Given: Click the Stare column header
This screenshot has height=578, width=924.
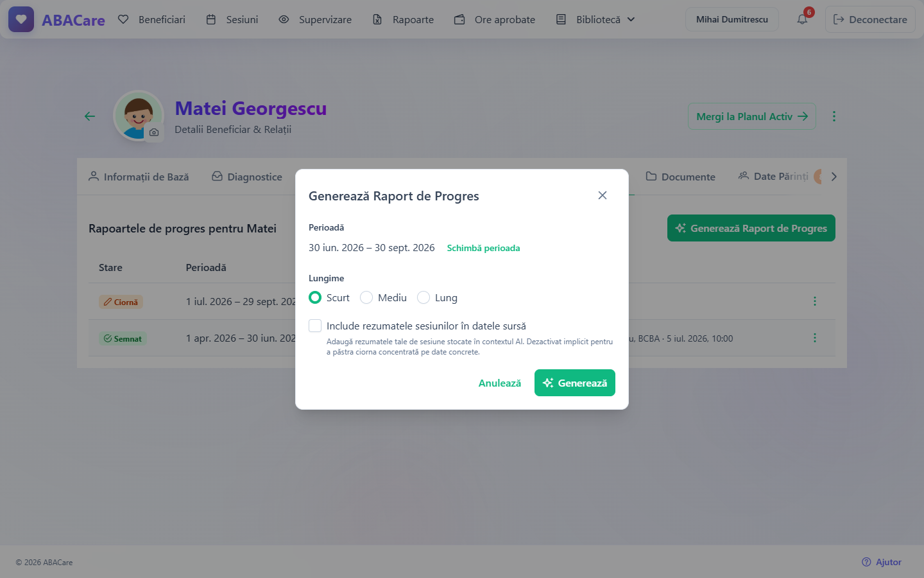Looking at the screenshot, I should pos(110,267).
